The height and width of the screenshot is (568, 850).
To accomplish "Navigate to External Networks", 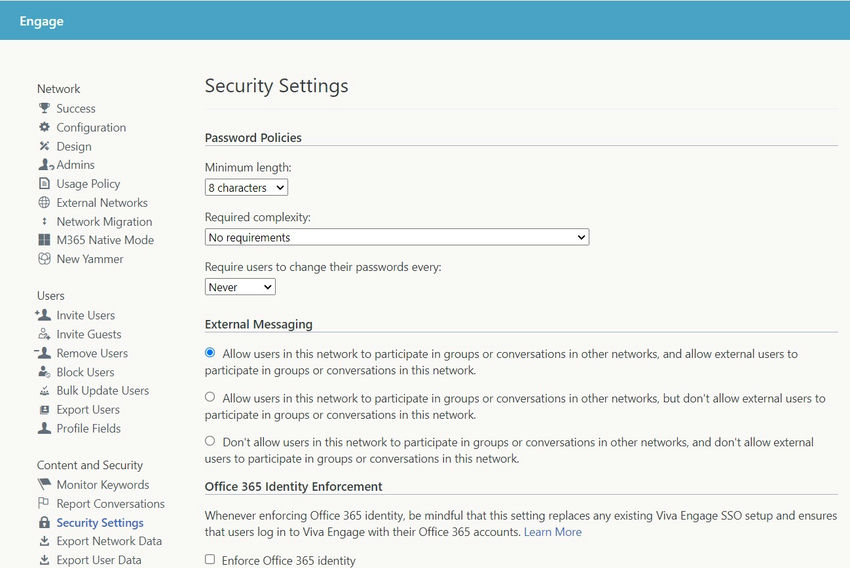I will [102, 203].
